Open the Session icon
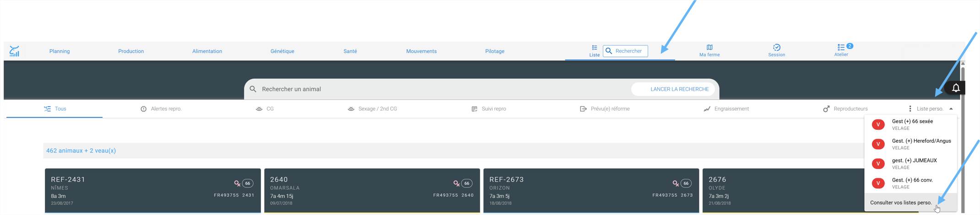 [x=776, y=51]
